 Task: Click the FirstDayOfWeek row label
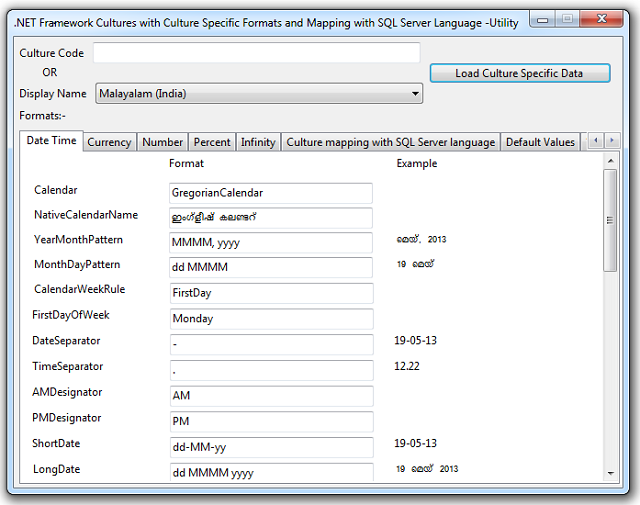pyautogui.click(x=71, y=315)
